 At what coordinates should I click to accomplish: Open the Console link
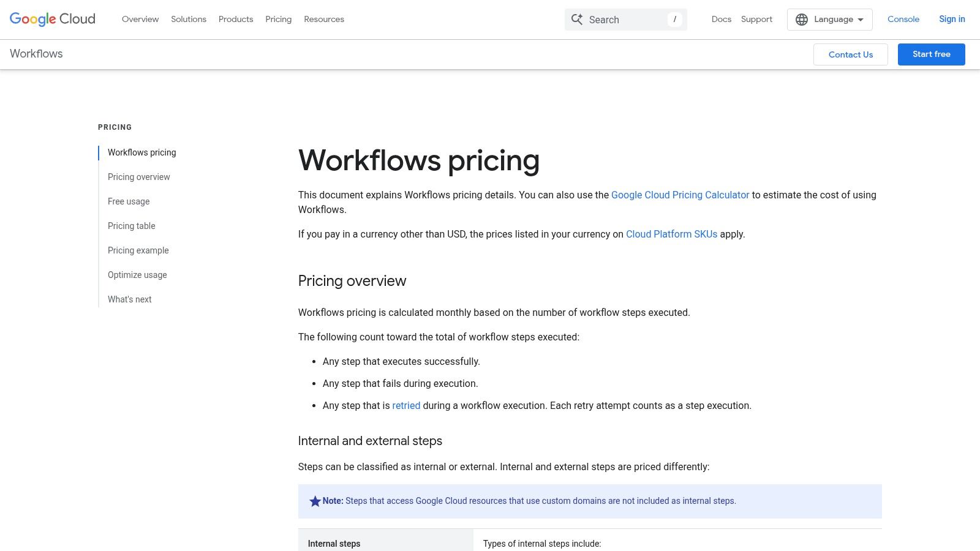[903, 20]
